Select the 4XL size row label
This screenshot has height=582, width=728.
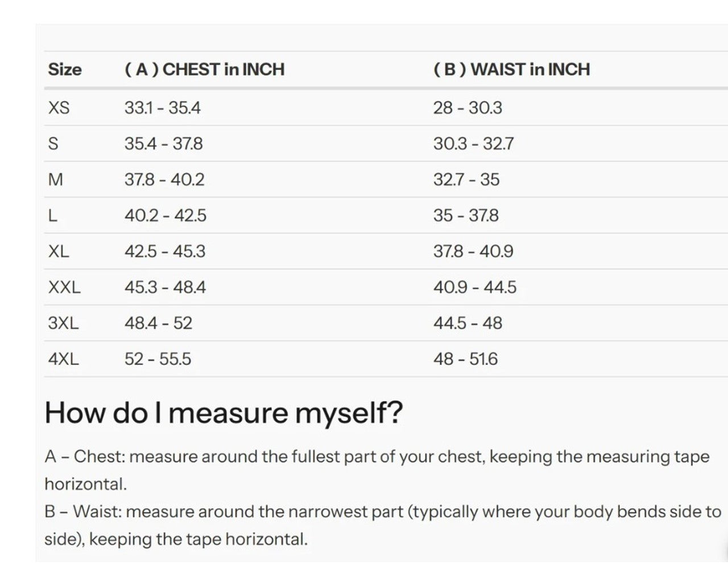point(63,359)
